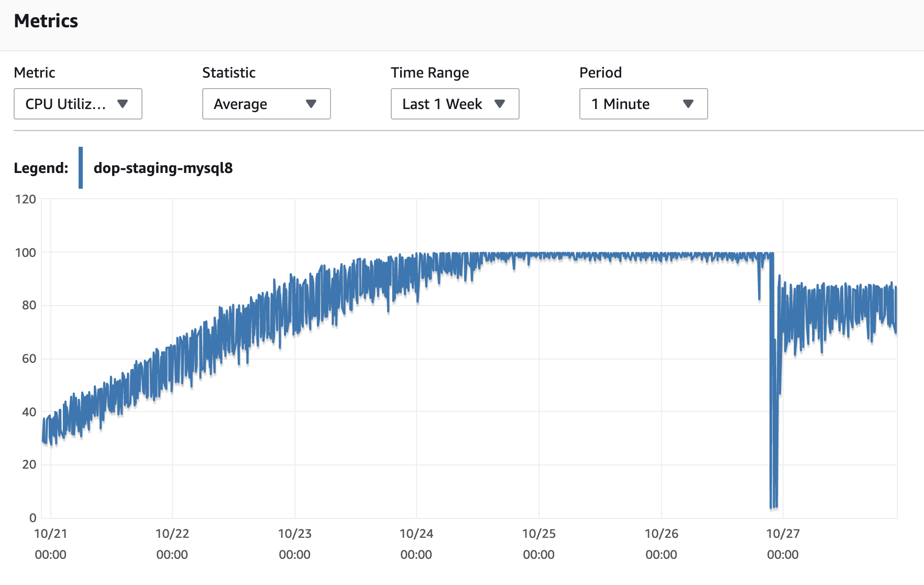This screenshot has height=585, width=924.
Task: Click the 10/21 00:00 axis label
Action: [51, 544]
